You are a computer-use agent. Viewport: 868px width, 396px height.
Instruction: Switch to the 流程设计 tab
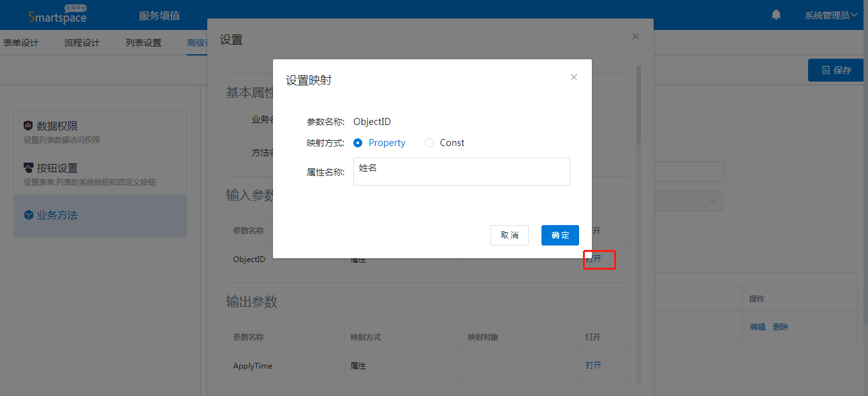point(82,43)
